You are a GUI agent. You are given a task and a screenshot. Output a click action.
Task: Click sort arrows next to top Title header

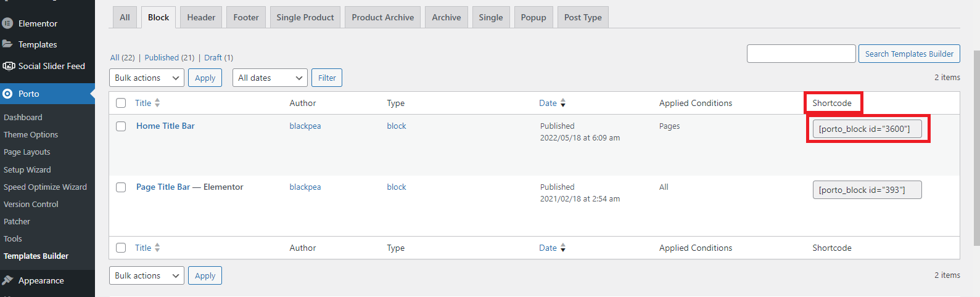(157, 103)
